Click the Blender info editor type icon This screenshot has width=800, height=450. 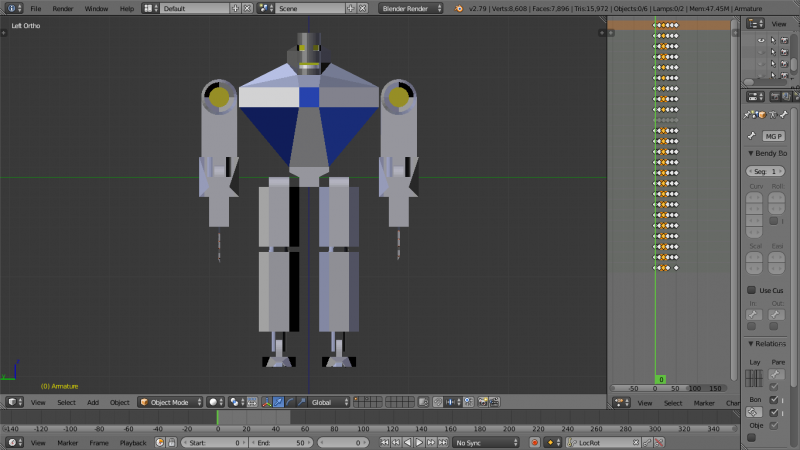click(11, 8)
